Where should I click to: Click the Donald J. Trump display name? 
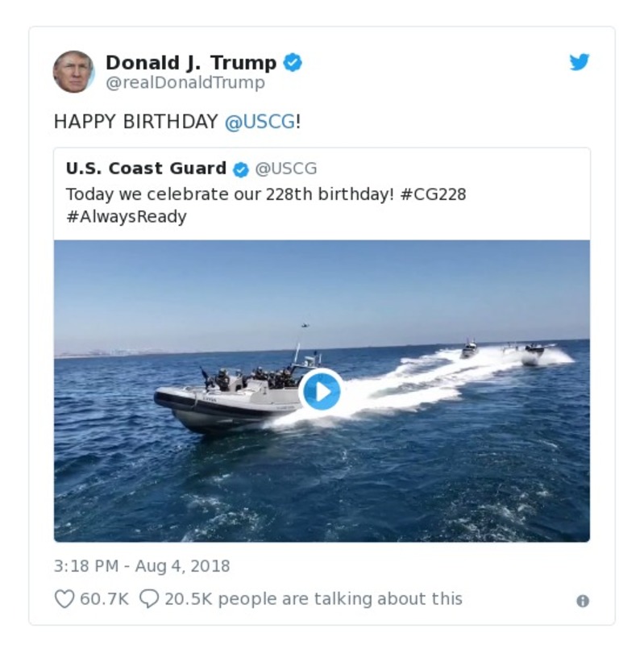[193, 59]
